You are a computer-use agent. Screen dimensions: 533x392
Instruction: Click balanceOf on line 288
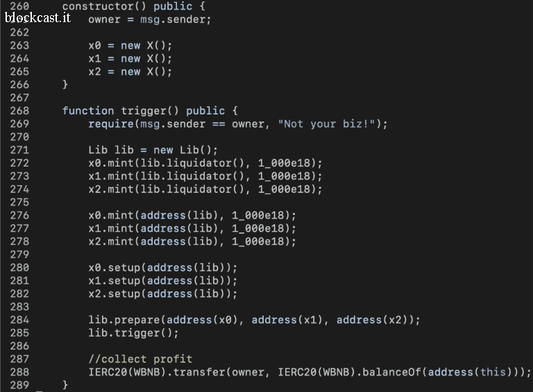pyautogui.click(x=391, y=373)
